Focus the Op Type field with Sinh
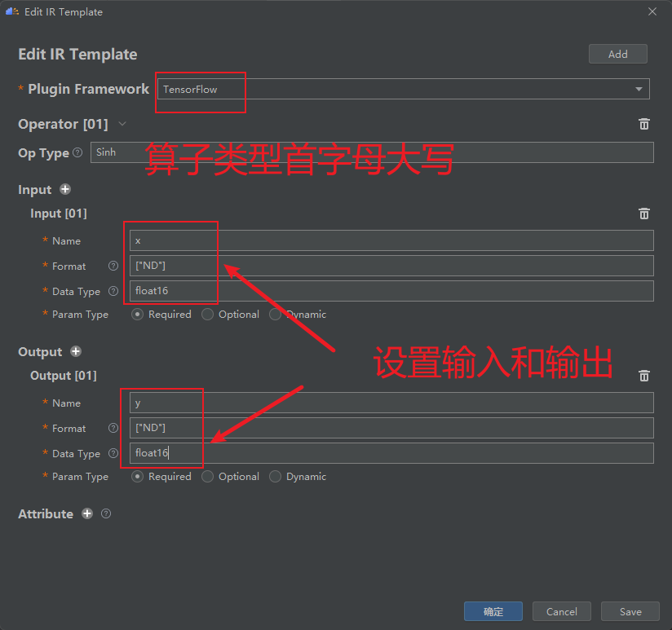 372,152
